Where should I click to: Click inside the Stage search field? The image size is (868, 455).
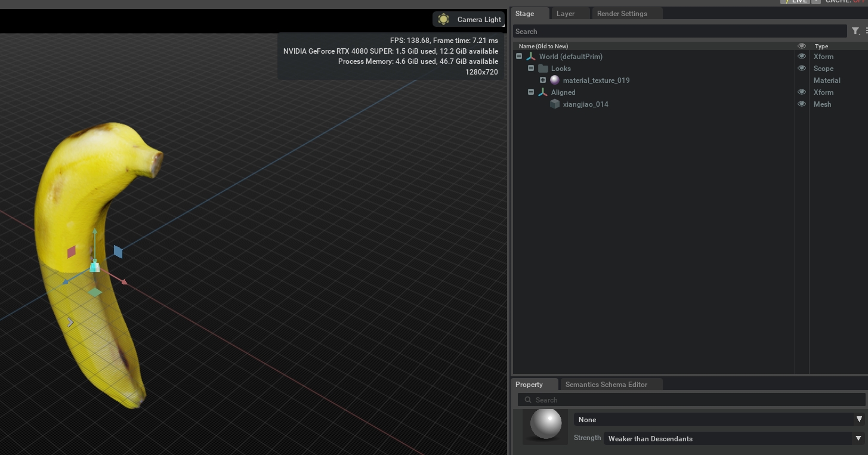pyautogui.click(x=656, y=31)
